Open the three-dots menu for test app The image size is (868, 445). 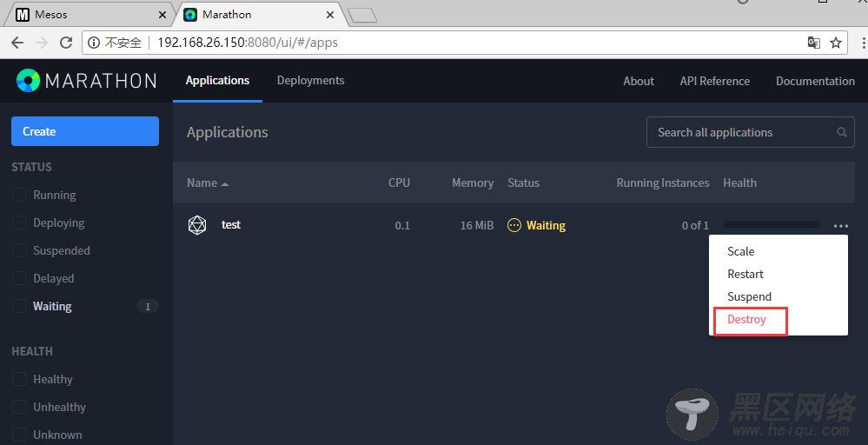(840, 226)
